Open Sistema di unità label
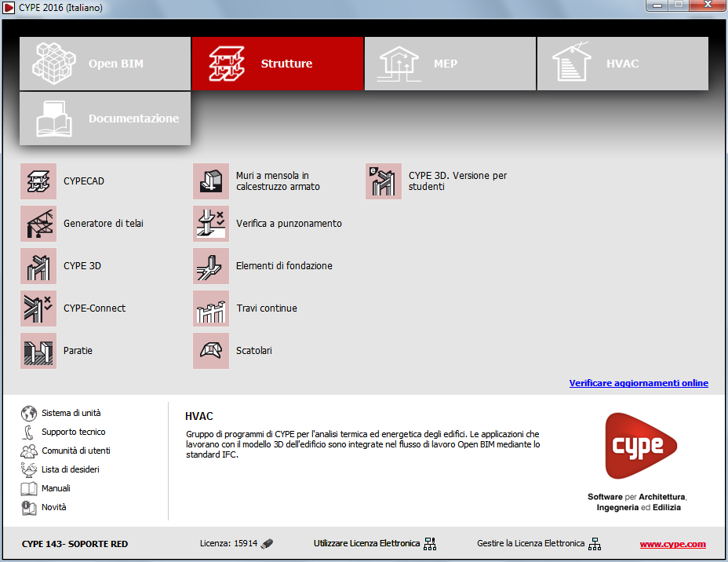728x562 pixels. click(71, 413)
